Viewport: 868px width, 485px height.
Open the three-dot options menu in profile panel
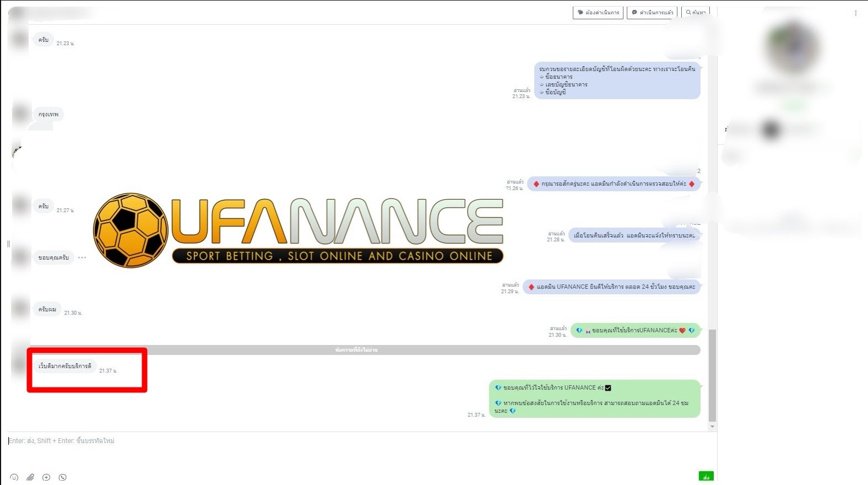coord(855,13)
